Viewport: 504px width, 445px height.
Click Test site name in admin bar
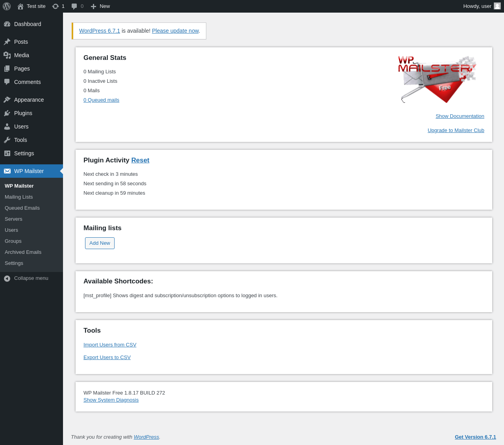pyautogui.click(x=36, y=6)
